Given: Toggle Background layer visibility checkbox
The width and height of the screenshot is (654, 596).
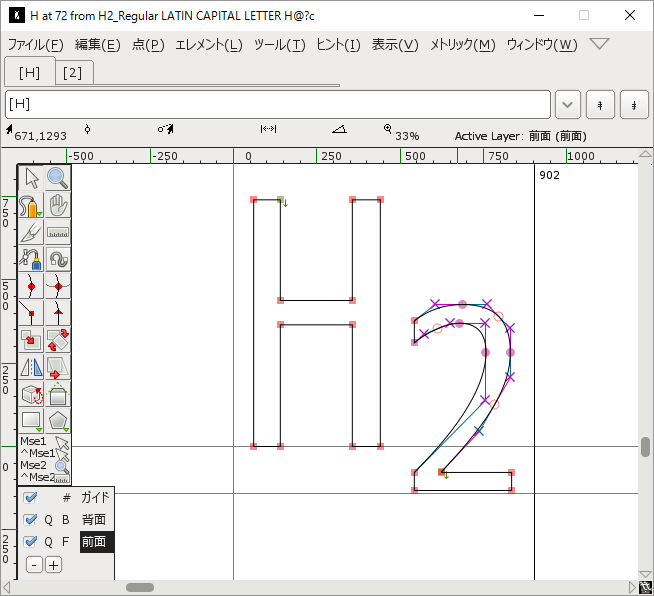Looking at the screenshot, I should (30, 519).
